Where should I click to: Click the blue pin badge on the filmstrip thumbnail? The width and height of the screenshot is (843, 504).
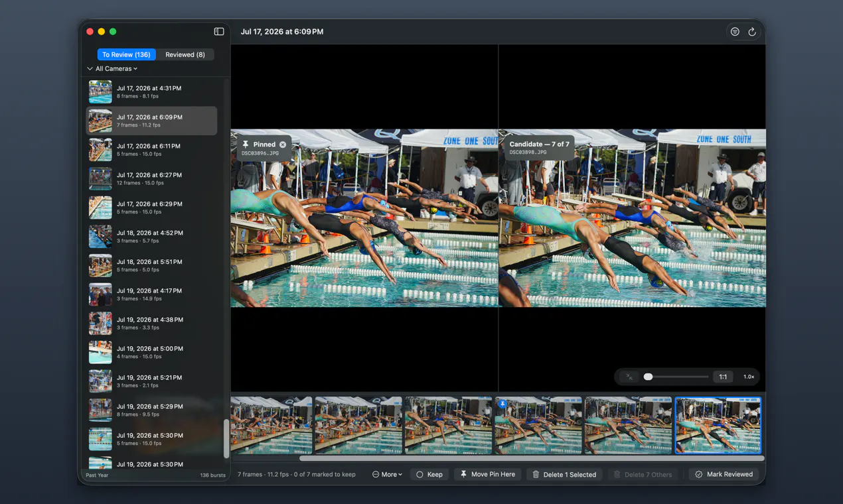(502, 404)
